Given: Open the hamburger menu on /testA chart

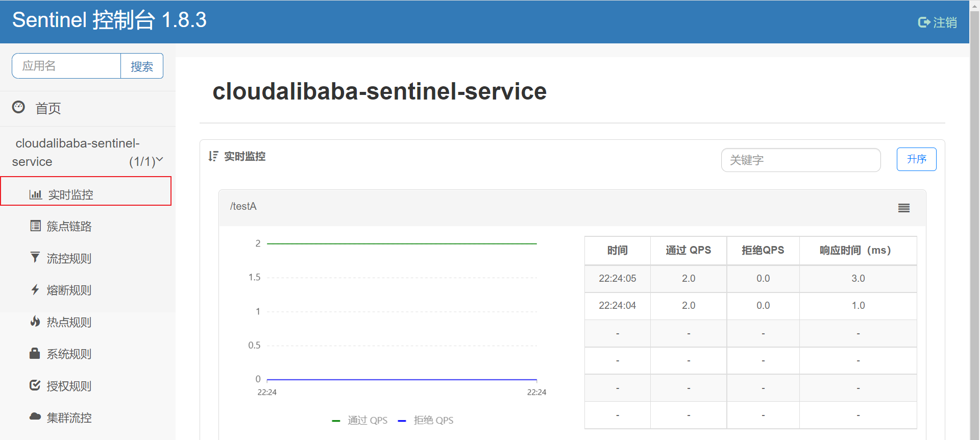Looking at the screenshot, I should (x=904, y=208).
